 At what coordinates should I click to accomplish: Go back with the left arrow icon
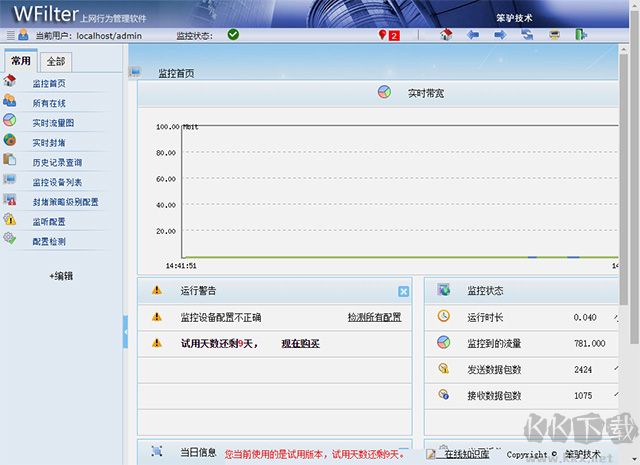point(473,35)
